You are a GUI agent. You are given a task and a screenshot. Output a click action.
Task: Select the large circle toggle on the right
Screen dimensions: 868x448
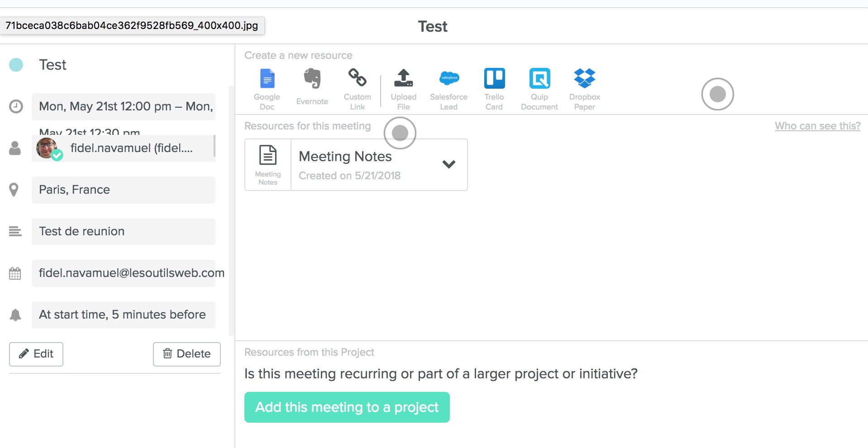[717, 94]
